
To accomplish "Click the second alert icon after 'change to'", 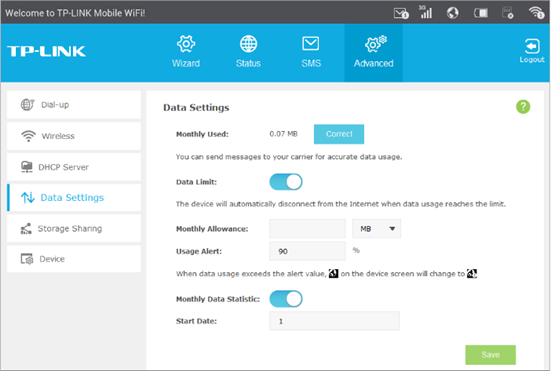I will pos(472,273).
